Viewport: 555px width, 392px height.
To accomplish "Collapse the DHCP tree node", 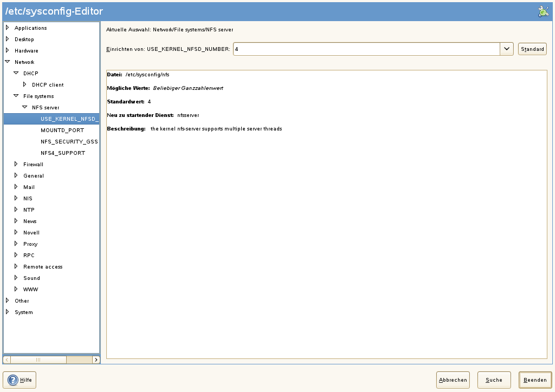I will pyautogui.click(x=16, y=73).
